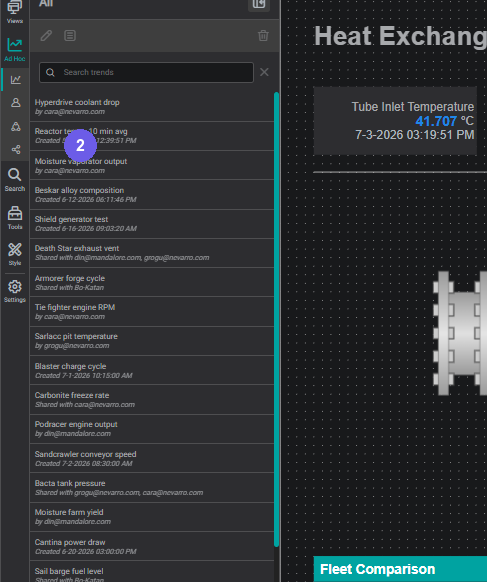Open the Hyperdrive coolant drop trend

[152, 107]
